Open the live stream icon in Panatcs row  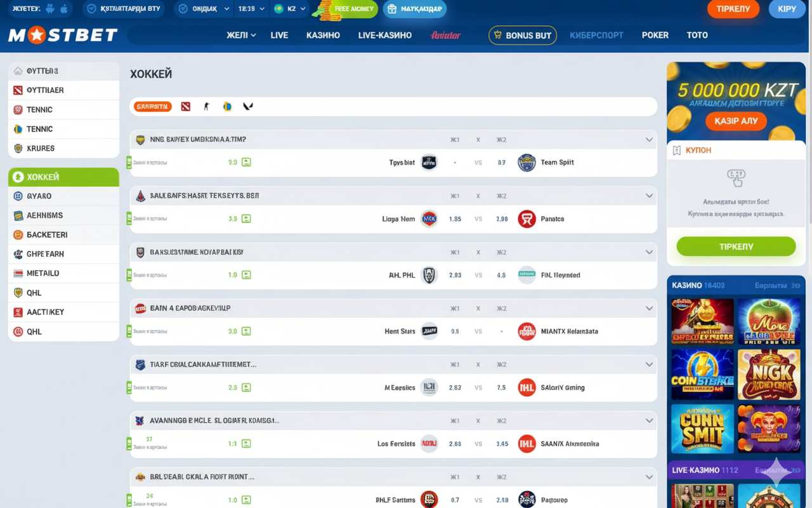tap(246, 219)
